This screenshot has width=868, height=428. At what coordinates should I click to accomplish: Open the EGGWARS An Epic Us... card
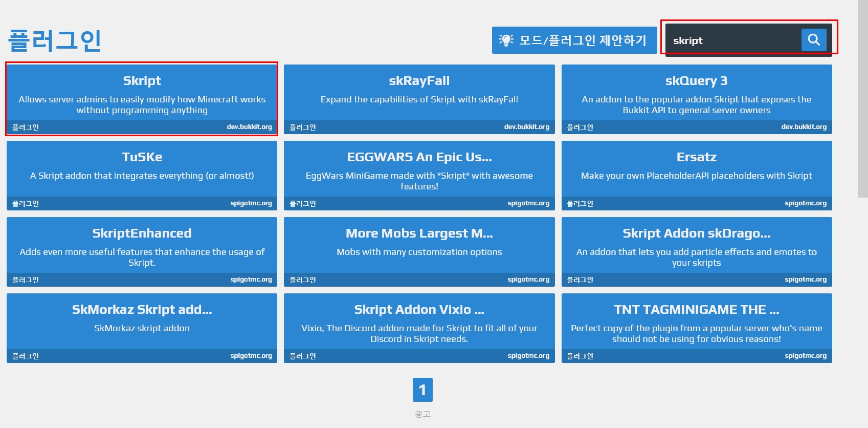[419, 175]
